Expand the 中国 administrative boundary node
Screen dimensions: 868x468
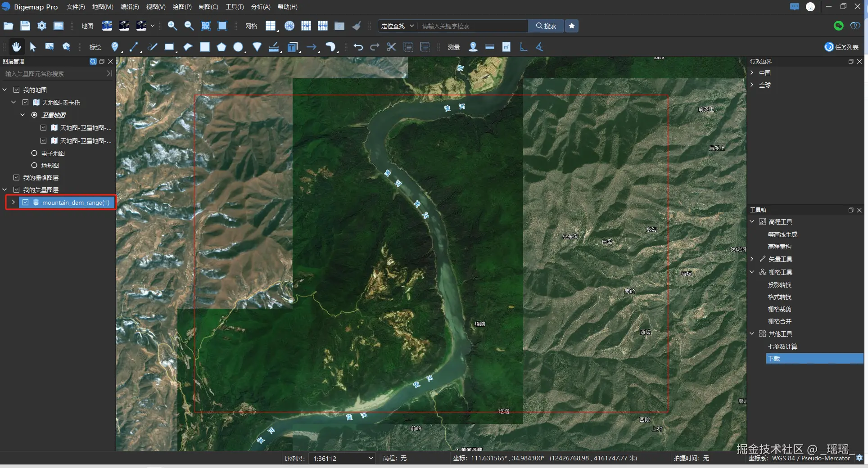pyautogui.click(x=752, y=73)
